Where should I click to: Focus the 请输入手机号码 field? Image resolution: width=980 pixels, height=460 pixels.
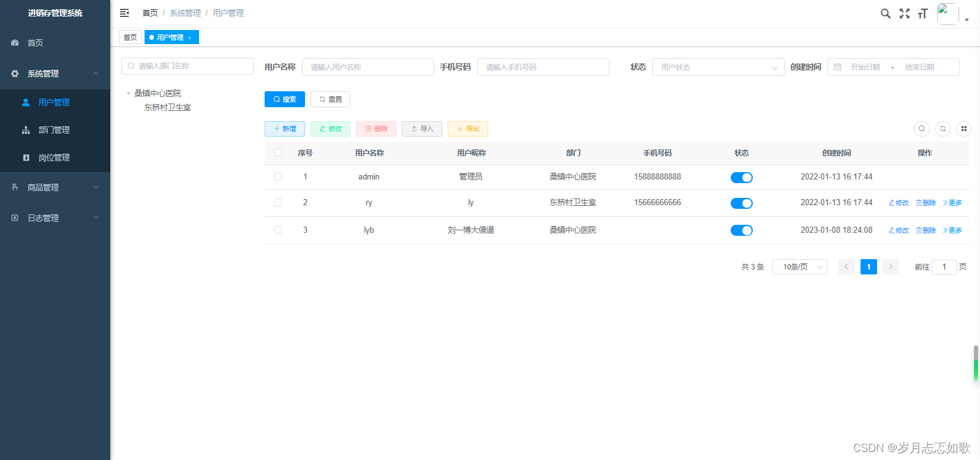[x=543, y=67]
